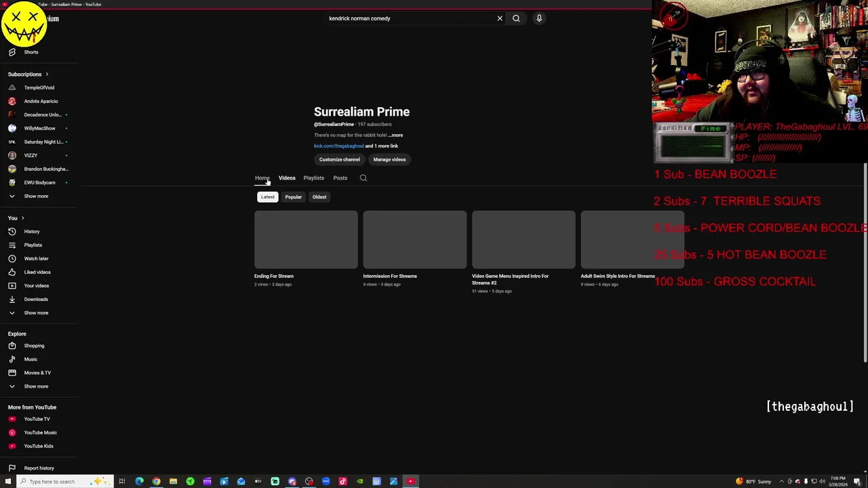Show more Explore categories
The image size is (868, 488).
click(x=36, y=386)
